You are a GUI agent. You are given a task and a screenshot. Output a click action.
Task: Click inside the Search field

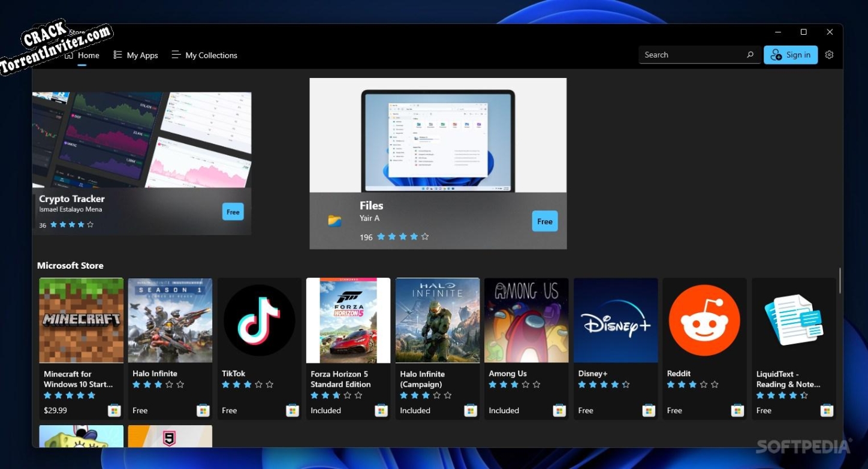coord(689,54)
